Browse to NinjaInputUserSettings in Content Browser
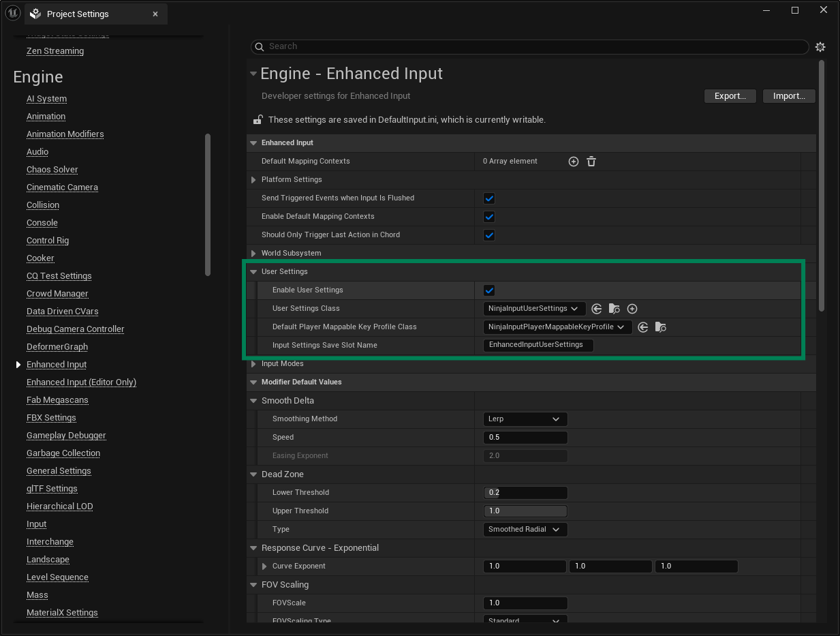840x636 pixels. (x=614, y=308)
